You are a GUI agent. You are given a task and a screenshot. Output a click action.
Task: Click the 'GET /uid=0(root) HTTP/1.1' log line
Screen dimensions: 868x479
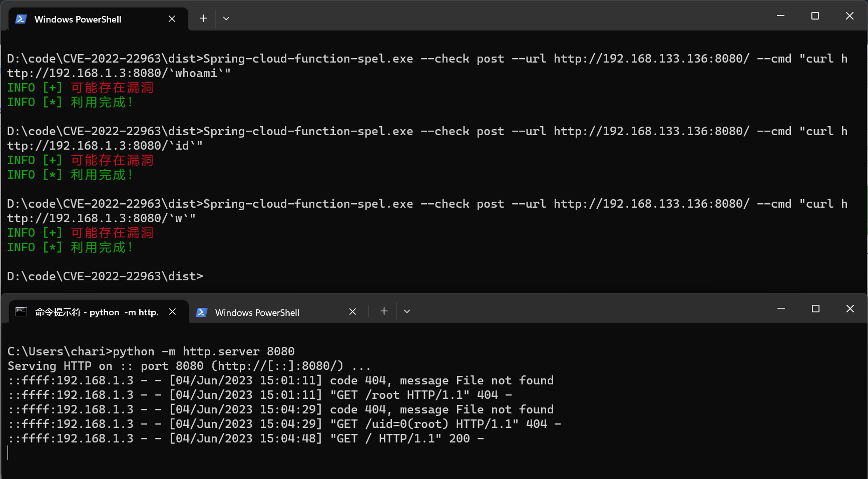284,424
